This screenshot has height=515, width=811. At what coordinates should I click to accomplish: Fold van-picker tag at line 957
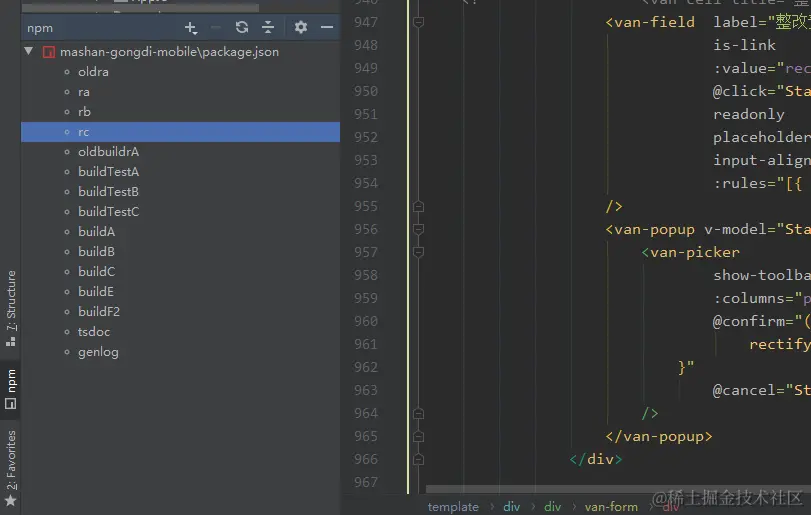click(418, 252)
